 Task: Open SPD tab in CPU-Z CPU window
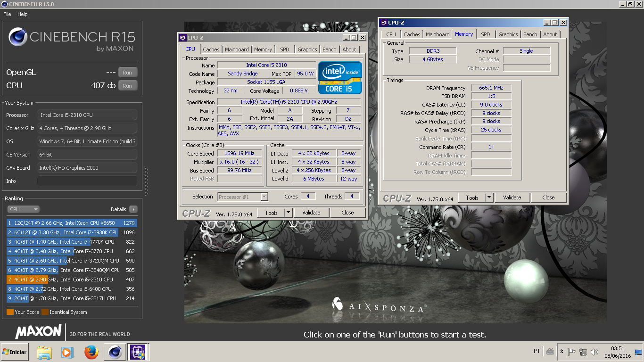tap(285, 49)
